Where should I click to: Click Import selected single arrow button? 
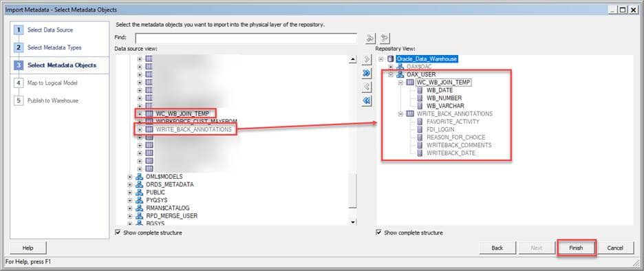point(367,60)
